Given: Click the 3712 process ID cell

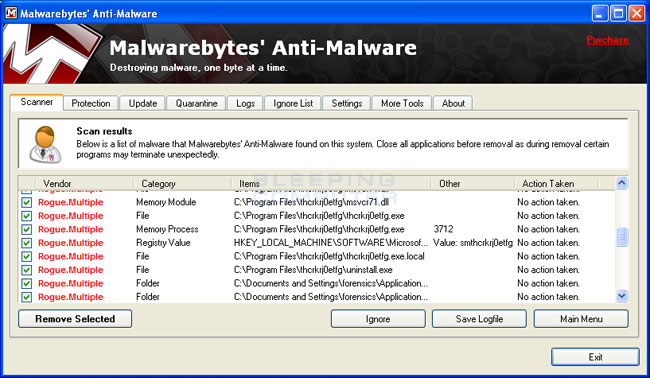Looking at the screenshot, I should pos(443,229).
